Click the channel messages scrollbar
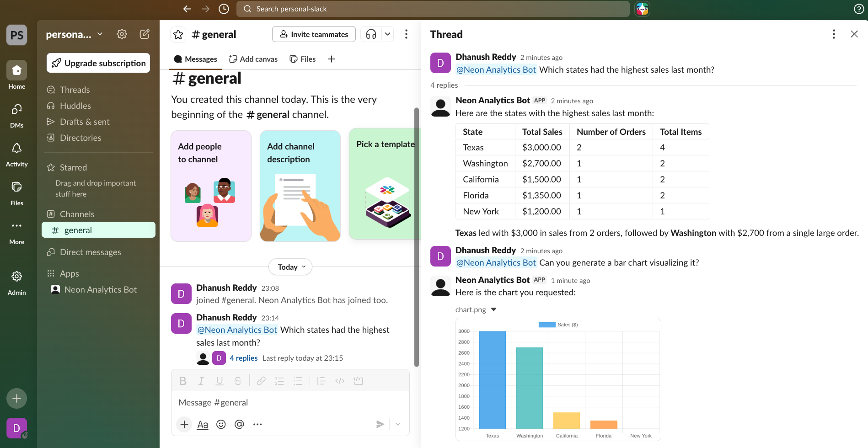This screenshot has height=448, width=868. [416, 237]
